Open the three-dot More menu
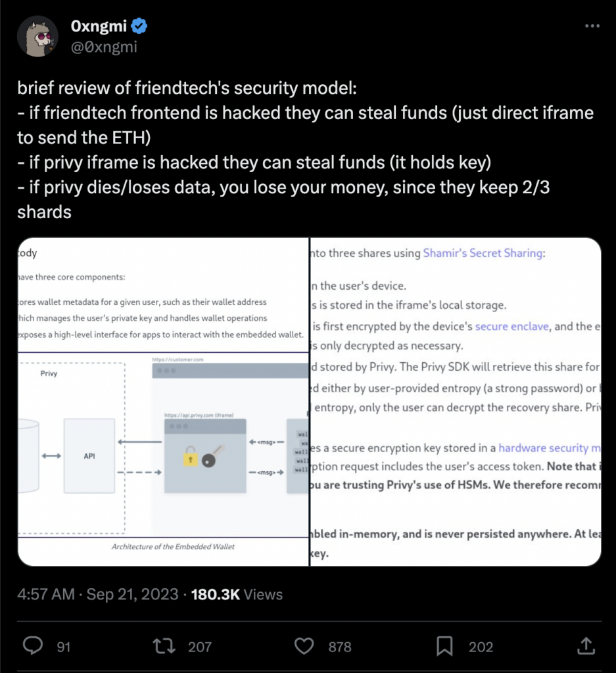 point(592,26)
